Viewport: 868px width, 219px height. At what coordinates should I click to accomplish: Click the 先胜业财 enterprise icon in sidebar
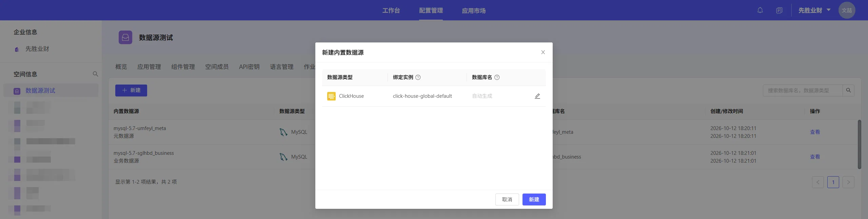[17, 49]
